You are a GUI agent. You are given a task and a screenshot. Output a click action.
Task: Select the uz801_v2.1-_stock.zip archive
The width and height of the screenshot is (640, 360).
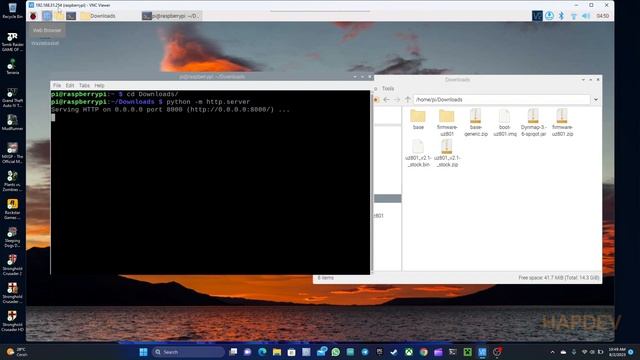pyautogui.click(x=447, y=153)
